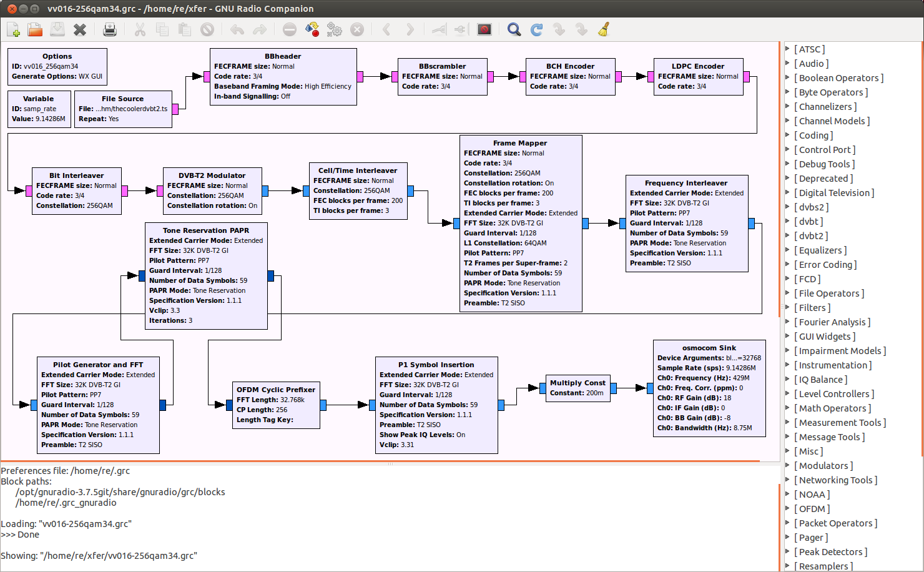The height and width of the screenshot is (572, 924).
Task: Select the samp_rate Variable block
Action: click(x=39, y=109)
